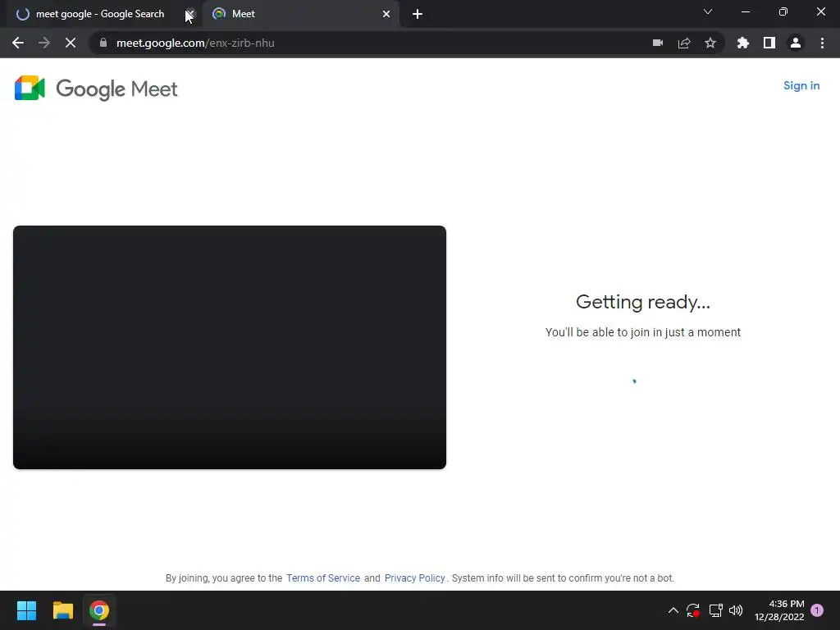Image resolution: width=840 pixels, height=630 pixels.
Task: Open Terms of Service link
Action: [322, 578]
